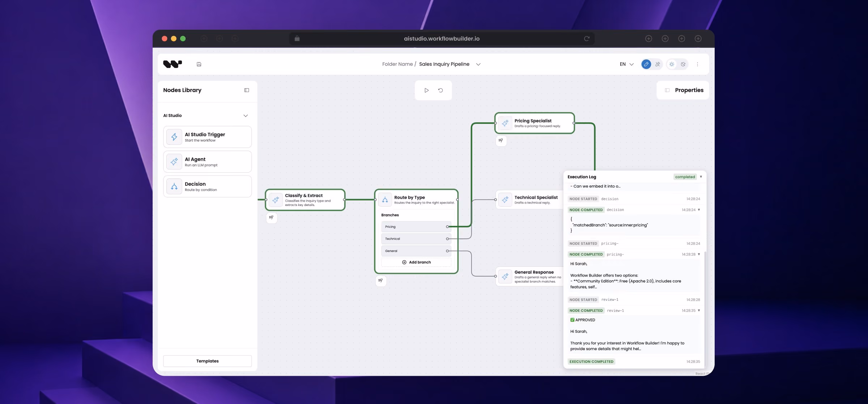The image size is (868, 404).
Task: Reload the browser page
Action: point(587,39)
